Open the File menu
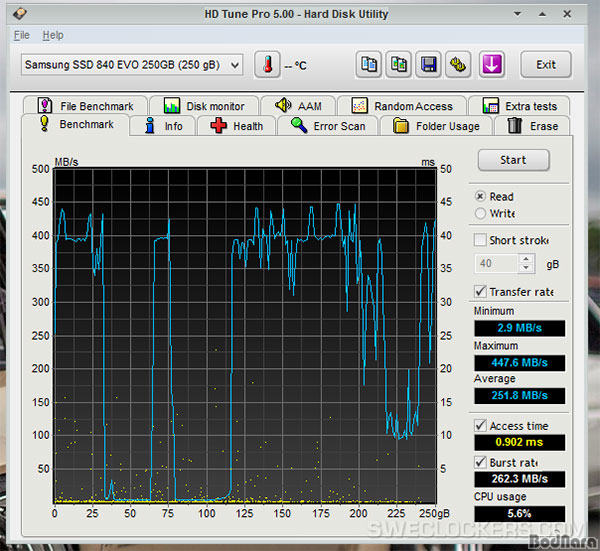The image size is (600, 551). 22,35
